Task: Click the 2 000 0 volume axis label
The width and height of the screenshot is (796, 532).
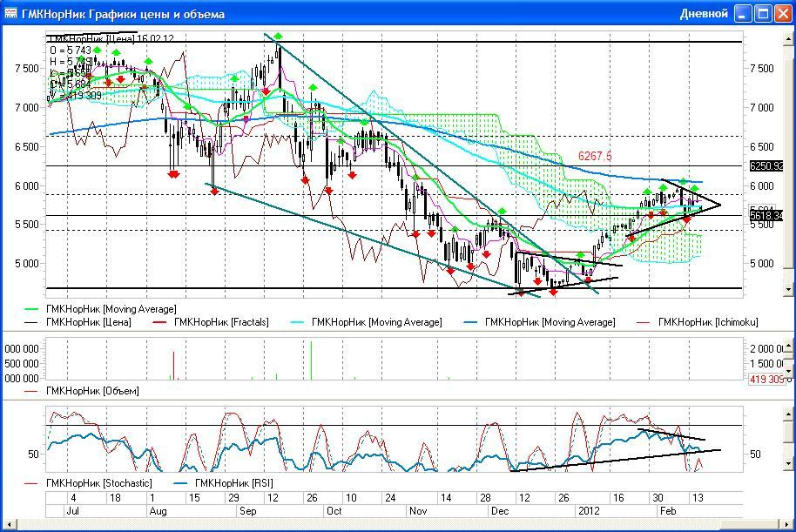Action: coord(766,348)
